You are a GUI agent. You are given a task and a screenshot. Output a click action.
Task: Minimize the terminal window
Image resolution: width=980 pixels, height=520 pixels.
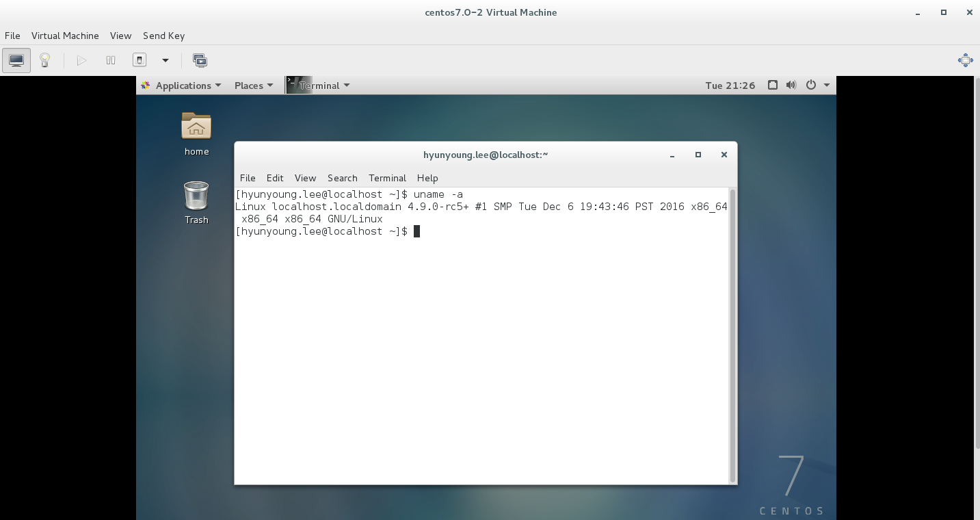click(672, 155)
